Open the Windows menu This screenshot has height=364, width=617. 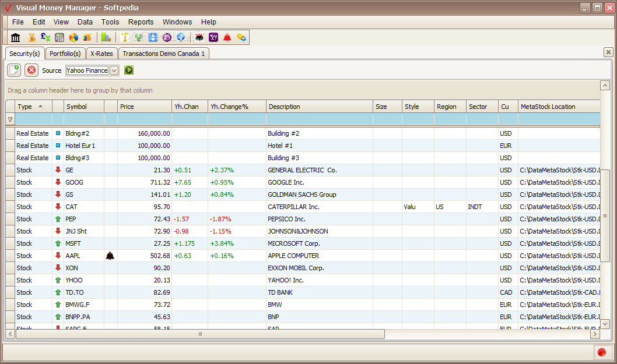pos(177,22)
